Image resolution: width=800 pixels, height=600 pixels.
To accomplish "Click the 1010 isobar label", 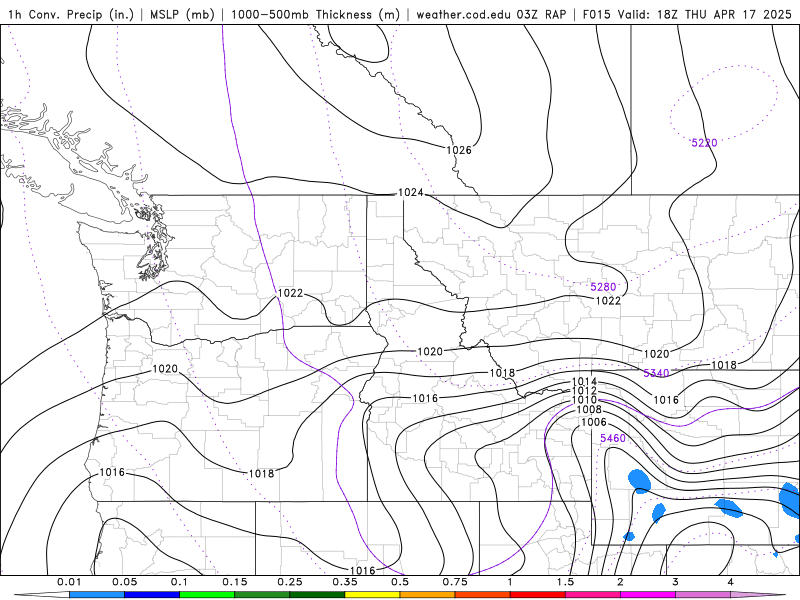I will [x=584, y=400].
